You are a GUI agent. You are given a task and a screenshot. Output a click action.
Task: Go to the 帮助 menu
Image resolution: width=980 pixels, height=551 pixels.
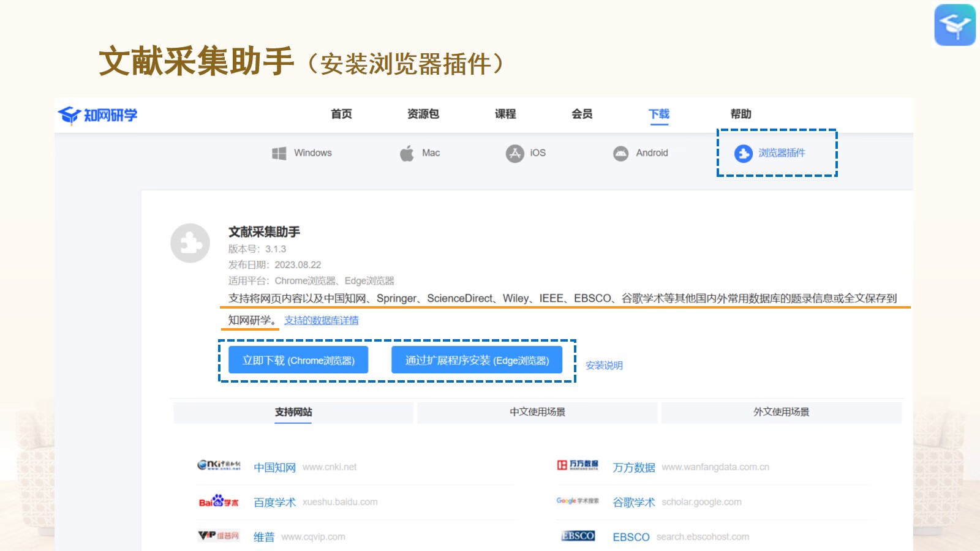(741, 114)
